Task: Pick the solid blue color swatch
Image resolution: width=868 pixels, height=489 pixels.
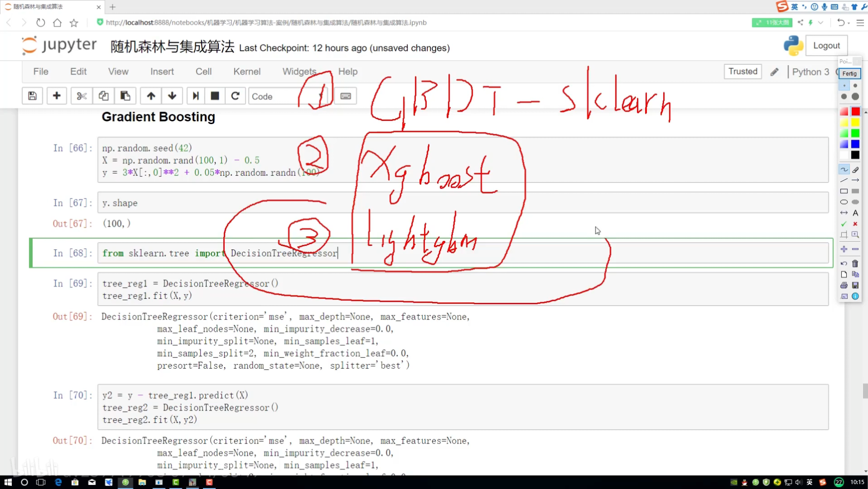Action: pos(855,144)
